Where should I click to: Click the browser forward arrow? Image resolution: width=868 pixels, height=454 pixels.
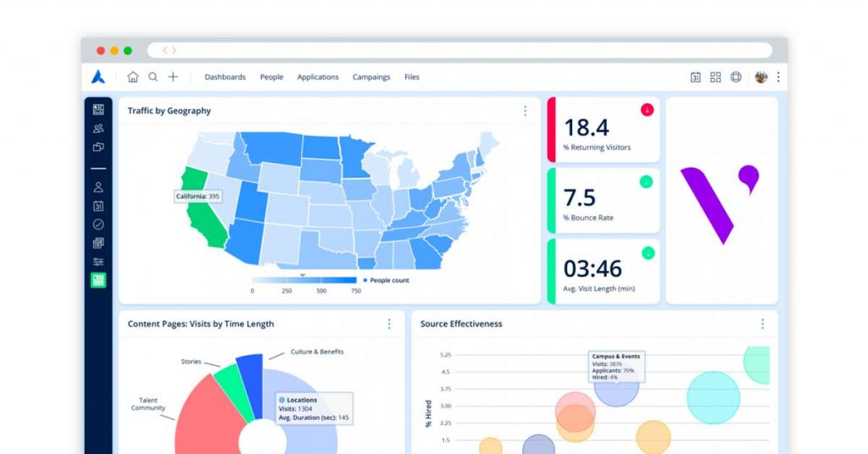point(174,50)
